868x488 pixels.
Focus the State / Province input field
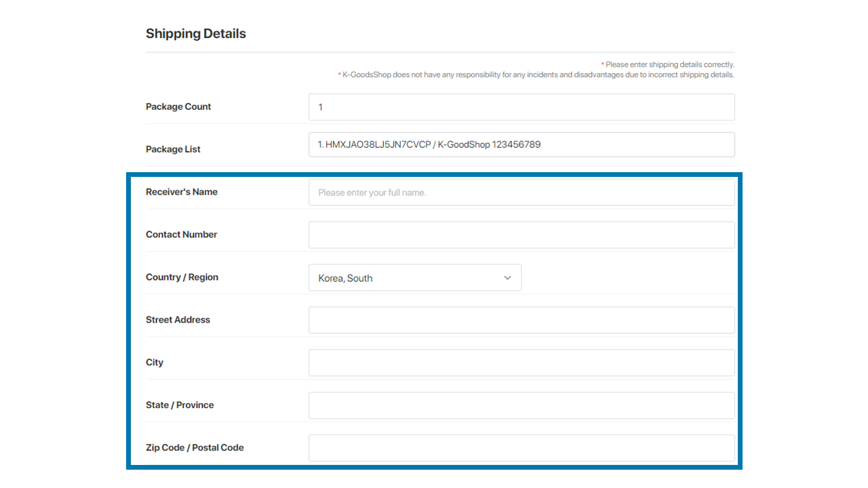coord(521,405)
